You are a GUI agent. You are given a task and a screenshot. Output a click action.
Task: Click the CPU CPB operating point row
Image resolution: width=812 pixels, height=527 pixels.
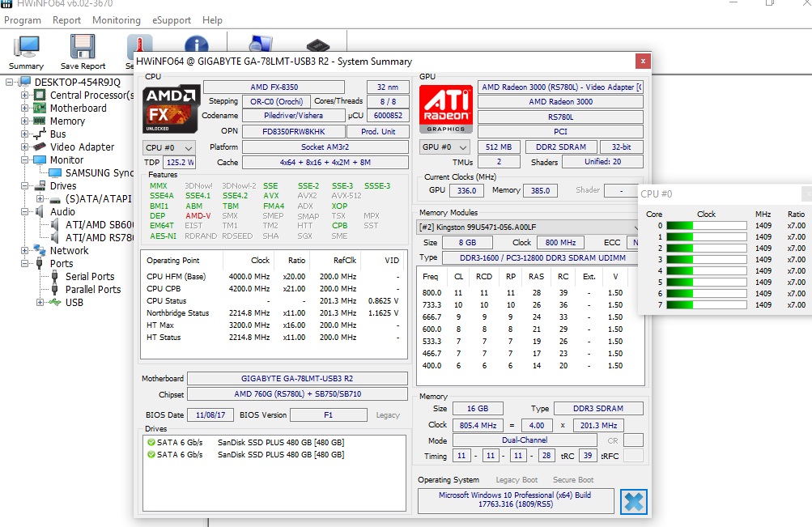[274, 289]
